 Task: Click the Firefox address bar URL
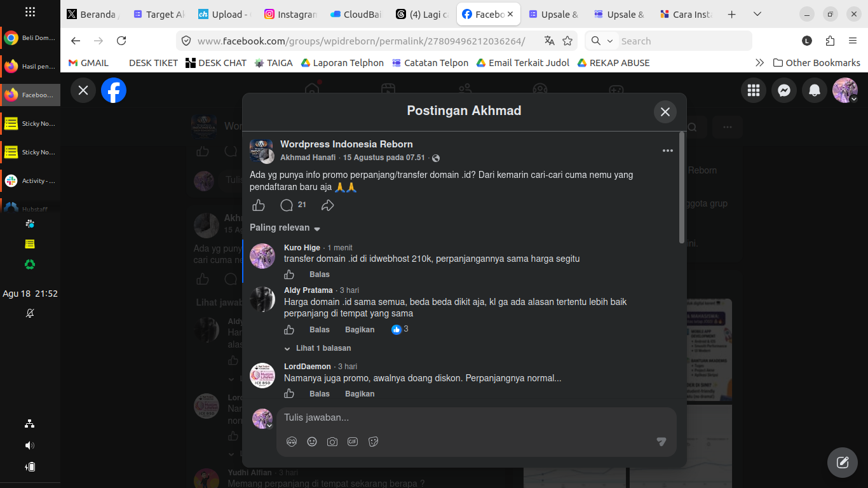click(x=361, y=41)
